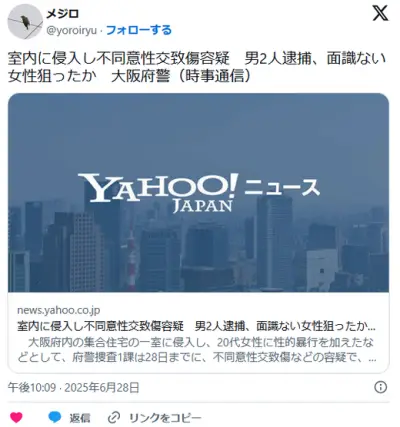Click the 返信 reply label
This screenshot has width=400, height=427.
tap(80, 418)
